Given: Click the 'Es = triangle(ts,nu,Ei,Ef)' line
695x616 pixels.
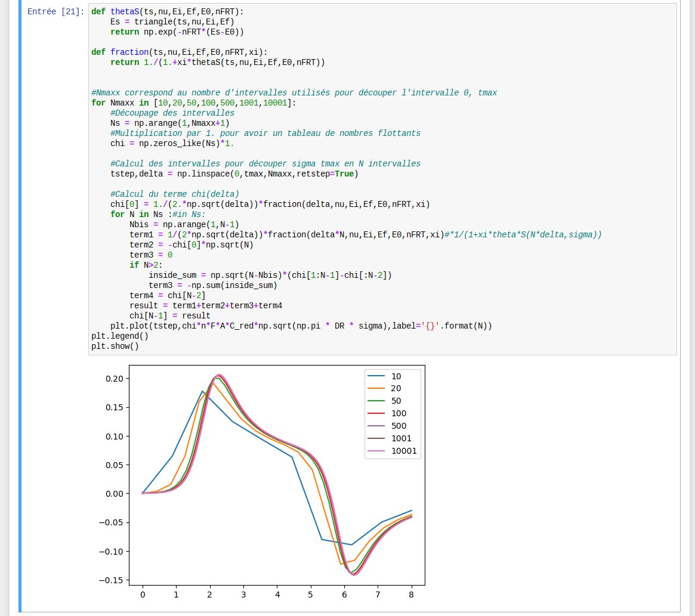Looking at the screenshot, I should 172,21.
